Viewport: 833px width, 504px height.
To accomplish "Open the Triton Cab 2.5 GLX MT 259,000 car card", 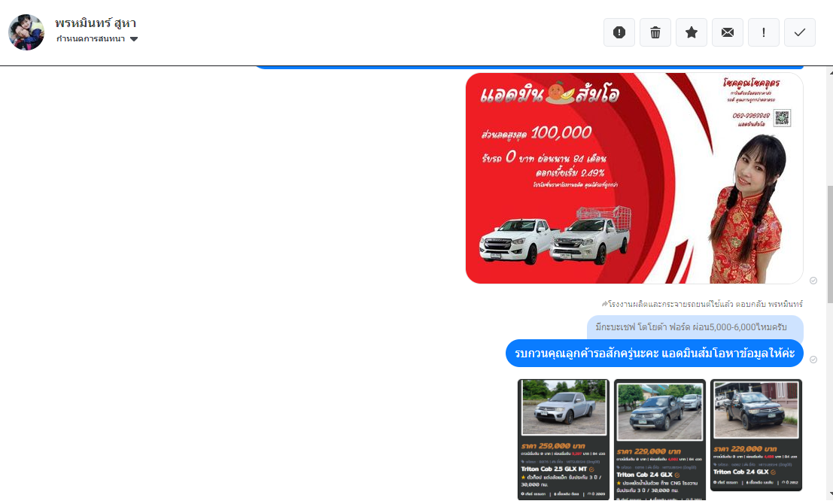I will (x=564, y=439).
